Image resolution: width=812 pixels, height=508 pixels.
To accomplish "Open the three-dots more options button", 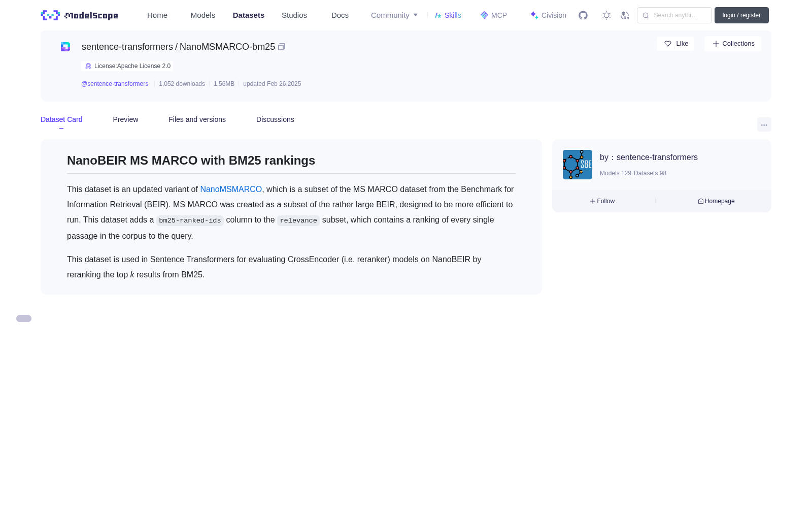I will [x=764, y=125].
